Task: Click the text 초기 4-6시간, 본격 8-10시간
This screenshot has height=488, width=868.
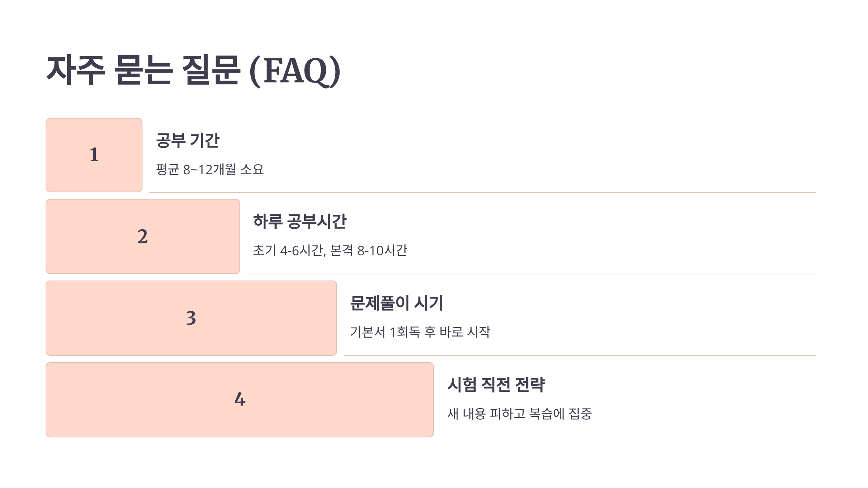Action: pyautogui.click(x=330, y=251)
